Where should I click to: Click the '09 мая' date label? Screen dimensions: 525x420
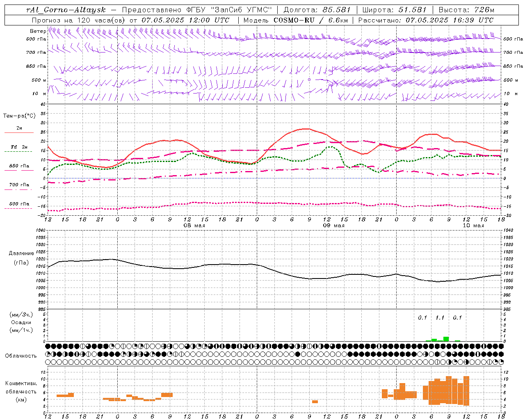334,226
